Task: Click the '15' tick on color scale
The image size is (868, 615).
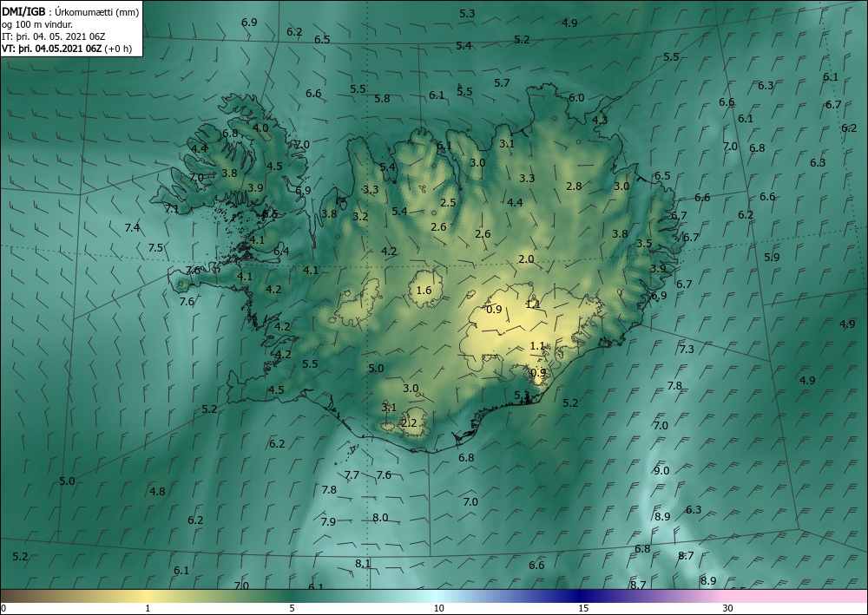Action: 583,608
